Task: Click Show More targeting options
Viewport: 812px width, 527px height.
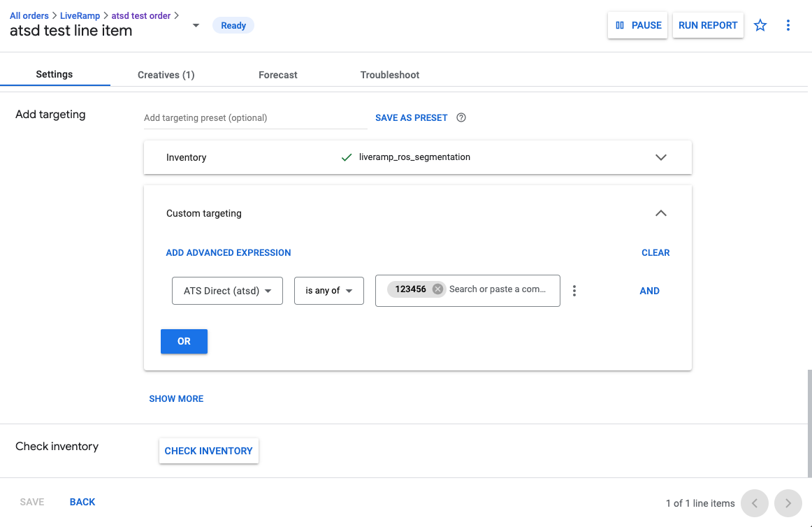Action: 176,398
